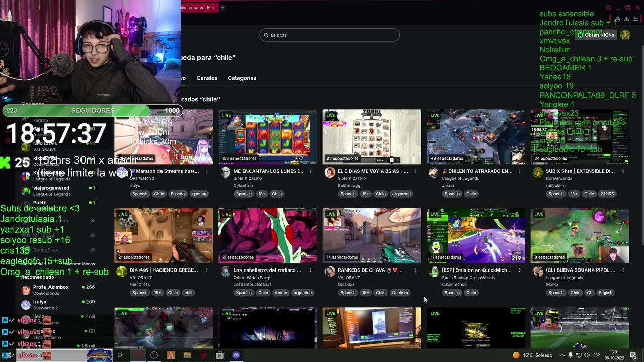Open the Microsoft Store taskbar icon

(x=220, y=355)
